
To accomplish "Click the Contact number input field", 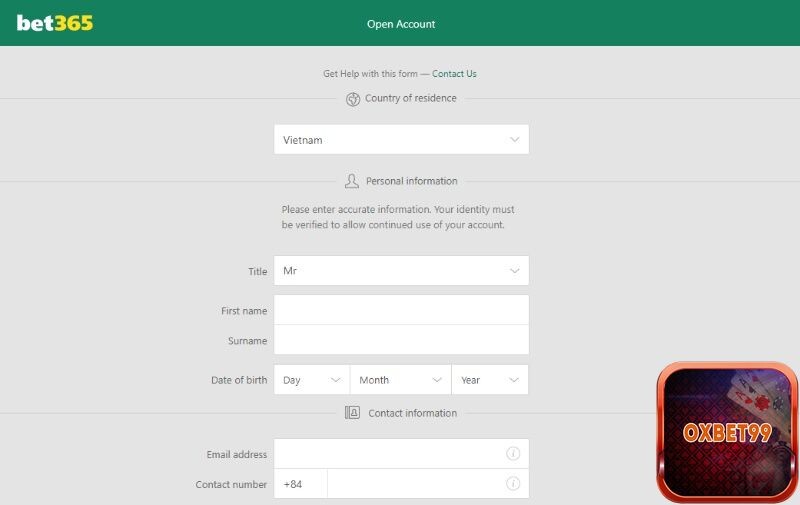I will [x=415, y=484].
